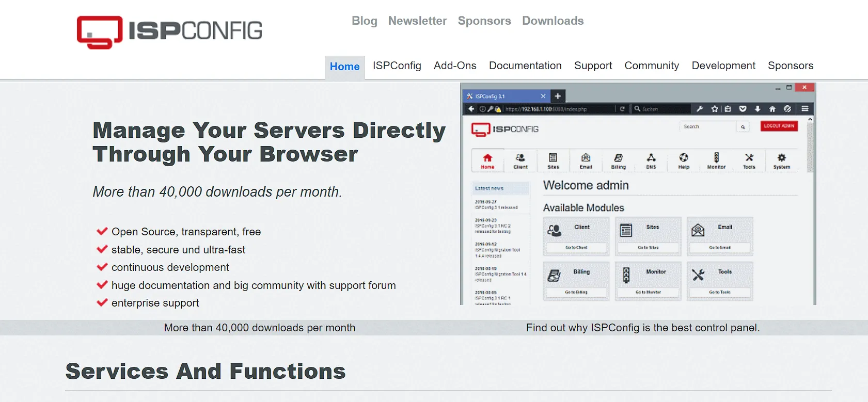868x402 pixels.
Task: Click the red checkmark beside 'enterprise support'
Action: (102, 302)
